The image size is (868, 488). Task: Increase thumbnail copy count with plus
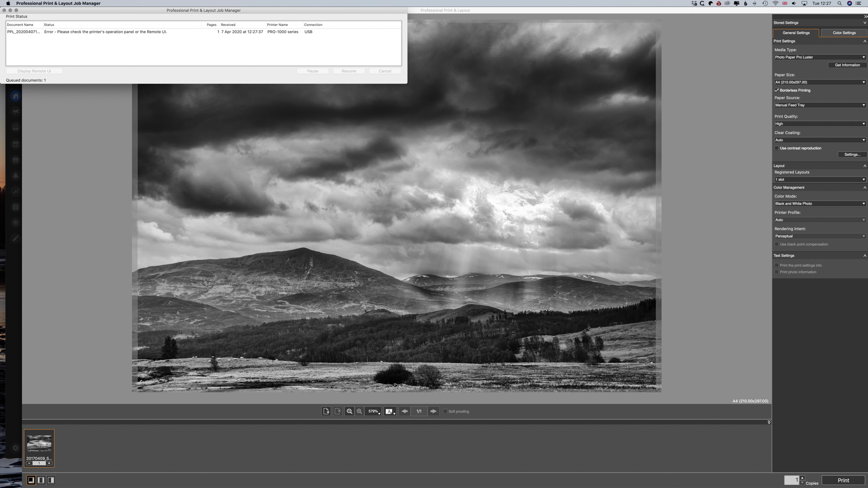coord(49,463)
